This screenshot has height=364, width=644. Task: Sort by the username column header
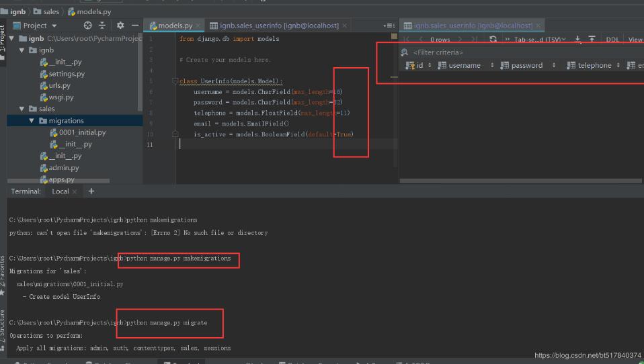[x=465, y=65]
